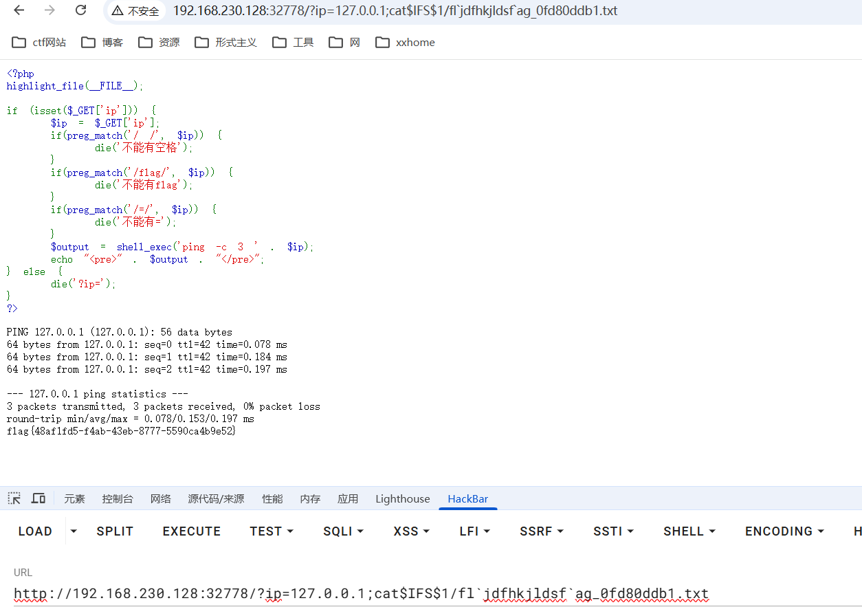Switch to the 应用 DevTools tab
Image resolution: width=862 pixels, height=616 pixels.
click(x=348, y=499)
